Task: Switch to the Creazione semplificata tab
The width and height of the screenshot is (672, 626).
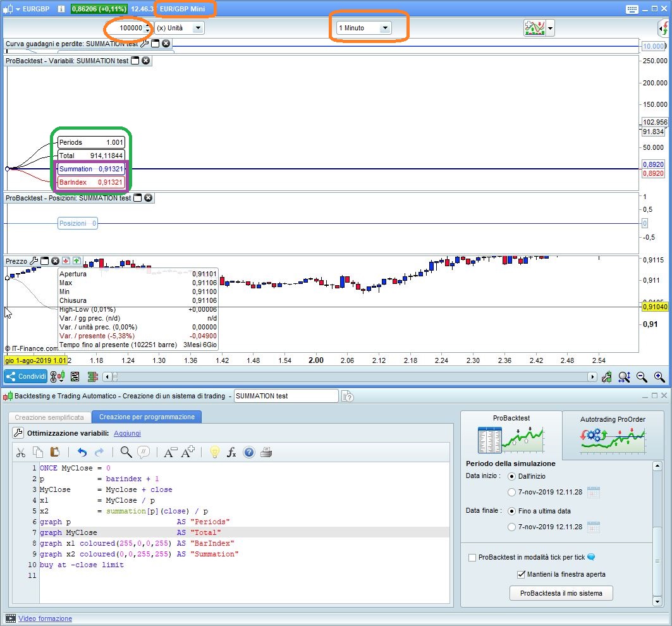Action: [49, 417]
